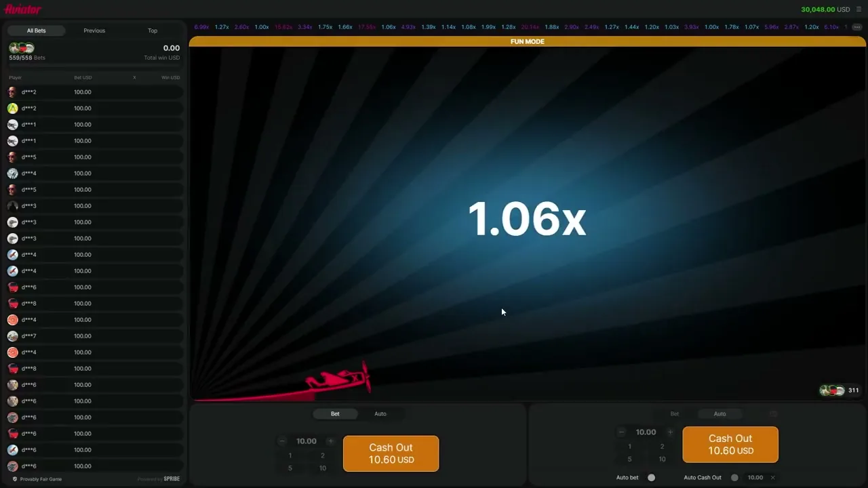Open the 2.60x round in history

[241, 27]
